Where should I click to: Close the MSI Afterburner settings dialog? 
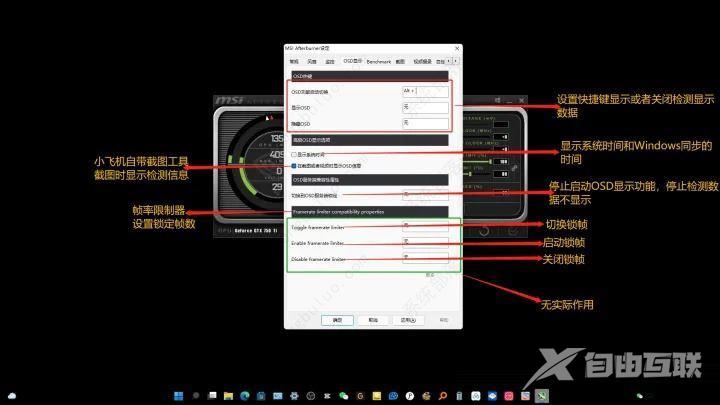[456, 48]
